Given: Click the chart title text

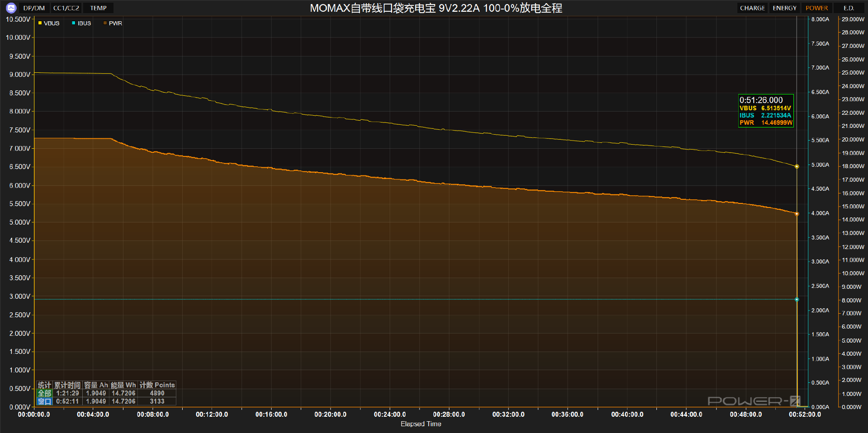Looking at the screenshot, I should tap(436, 8).
